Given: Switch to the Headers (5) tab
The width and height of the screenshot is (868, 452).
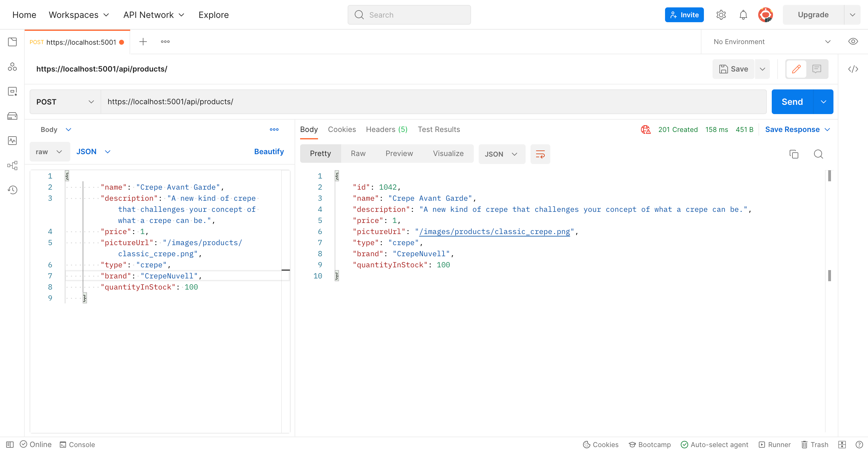Looking at the screenshot, I should (x=386, y=129).
